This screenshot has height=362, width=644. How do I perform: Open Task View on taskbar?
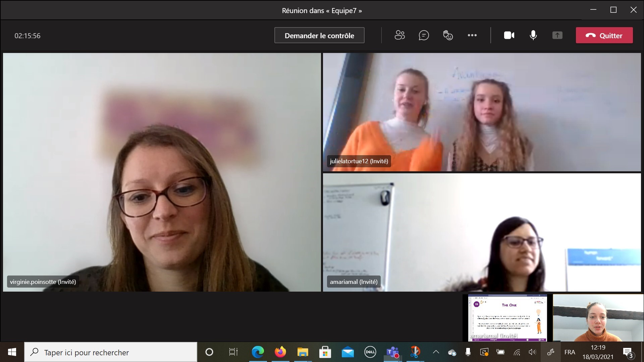pyautogui.click(x=233, y=352)
